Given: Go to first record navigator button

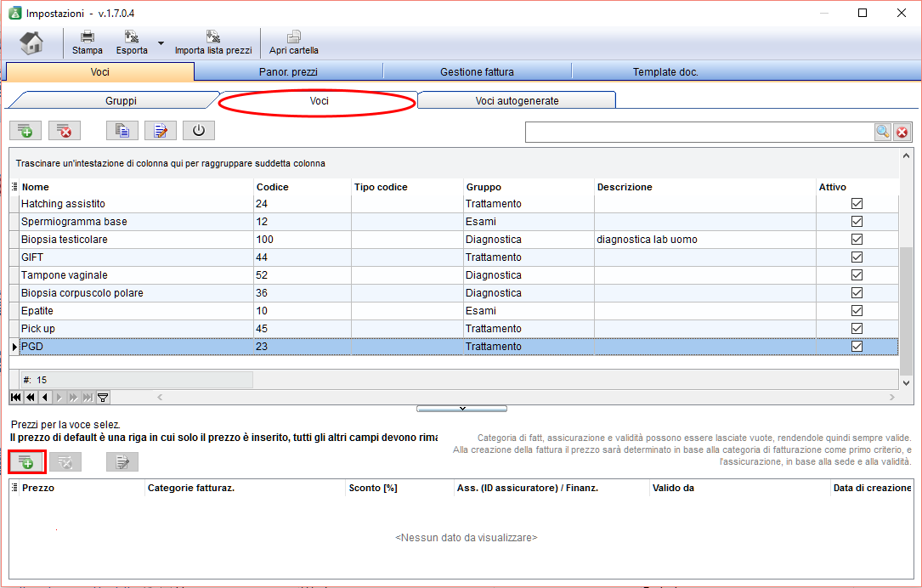Looking at the screenshot, I should click(x=16, y=398).
